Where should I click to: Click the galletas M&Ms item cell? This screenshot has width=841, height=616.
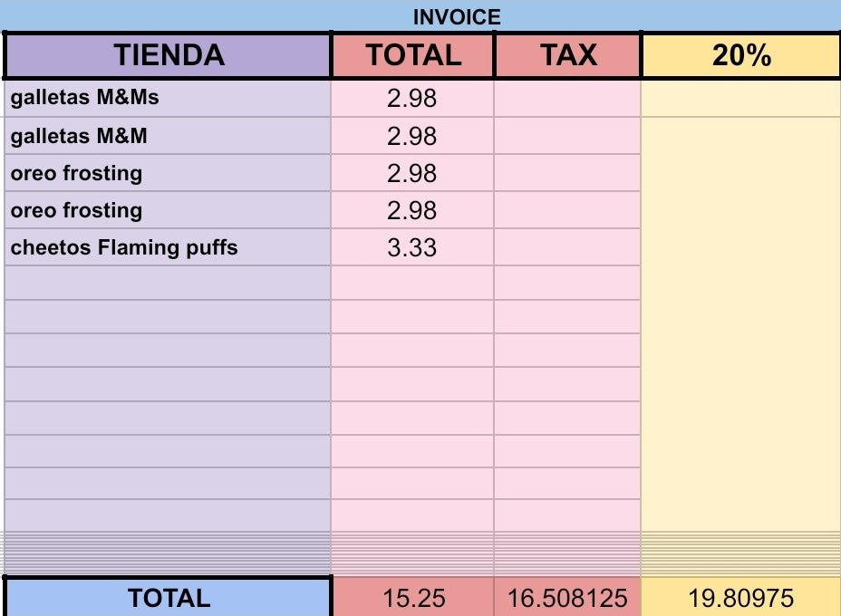tap(169, 98)
